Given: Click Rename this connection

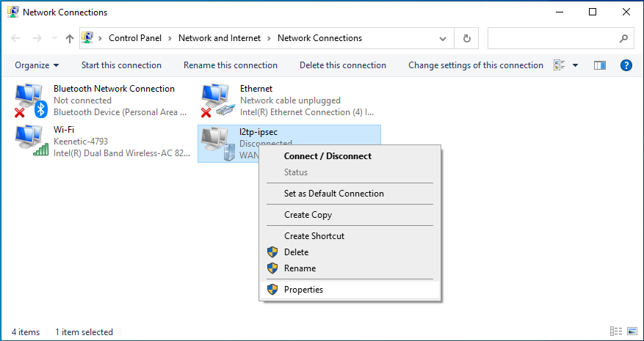Looking at the screenshot, I should [x=231, y=65].
